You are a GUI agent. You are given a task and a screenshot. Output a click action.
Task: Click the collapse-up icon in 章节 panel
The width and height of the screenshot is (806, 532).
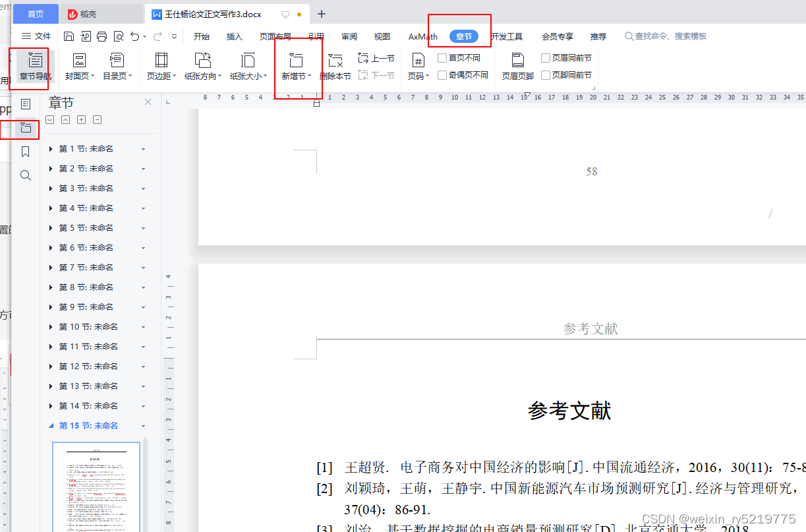pos(65,119)
